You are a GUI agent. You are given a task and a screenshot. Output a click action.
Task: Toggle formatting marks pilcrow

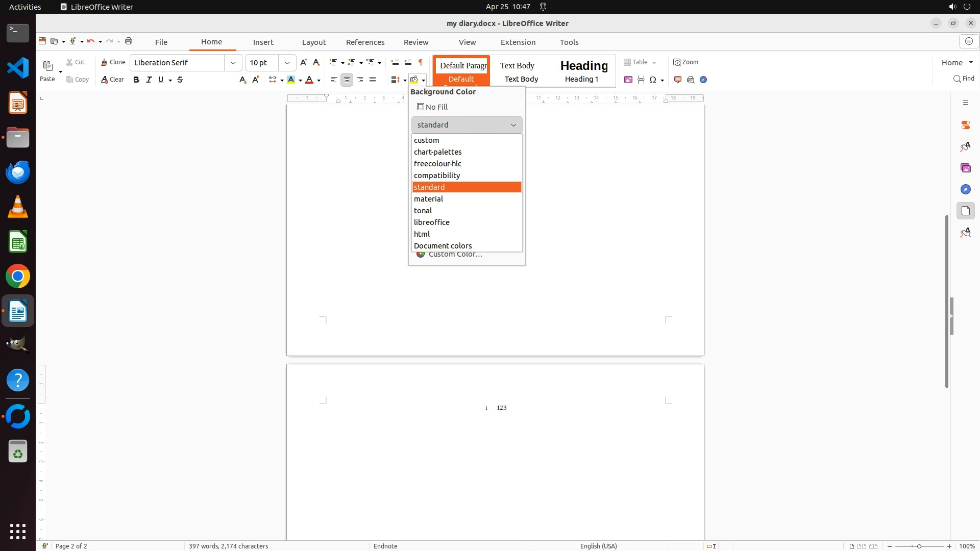pos(421,62)
